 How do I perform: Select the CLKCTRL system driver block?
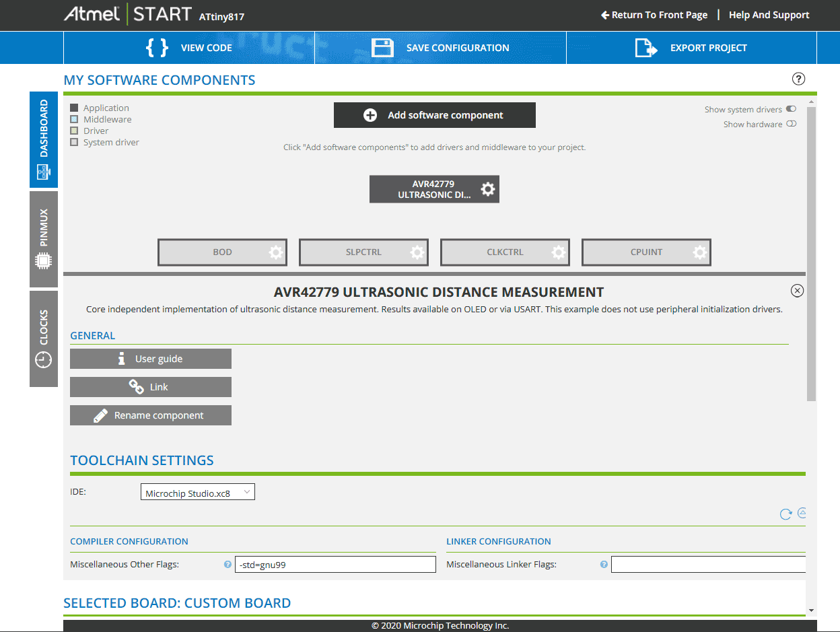(x=505, y=252)
